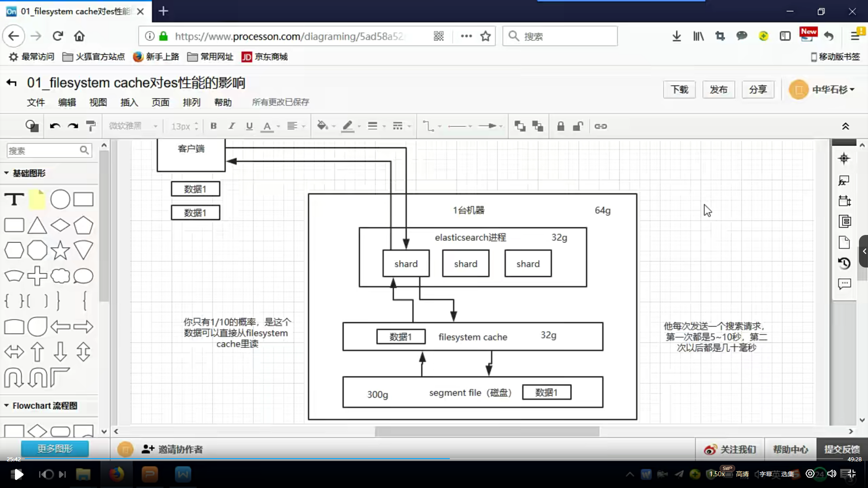
Task: Expand the 基础图形 shapes panel
Action: (x=6, y=173)
